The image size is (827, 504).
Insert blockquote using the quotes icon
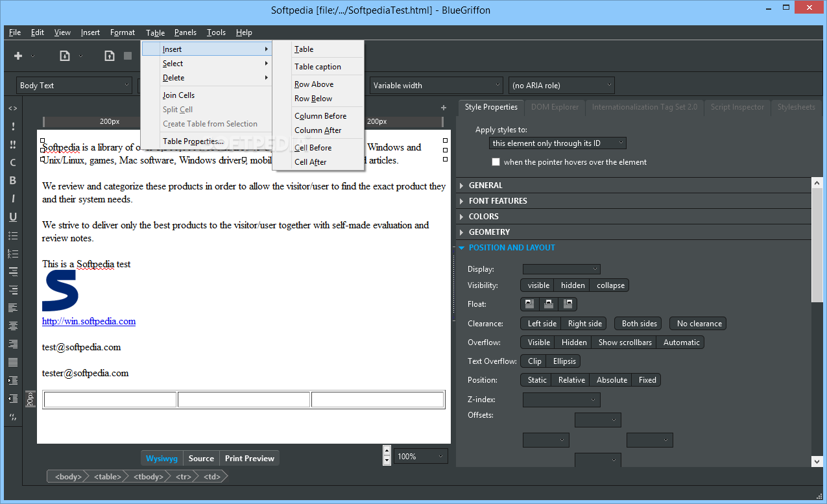tap(13, 416)
